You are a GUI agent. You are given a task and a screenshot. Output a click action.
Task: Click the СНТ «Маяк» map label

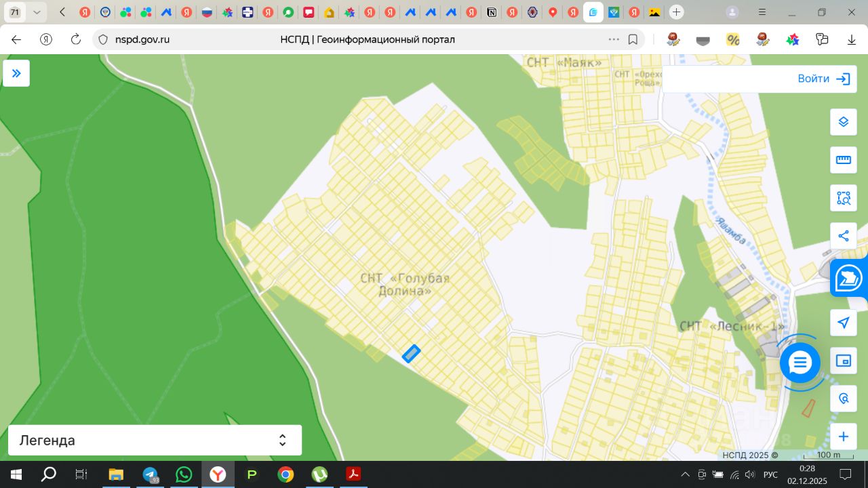point(564,63)
